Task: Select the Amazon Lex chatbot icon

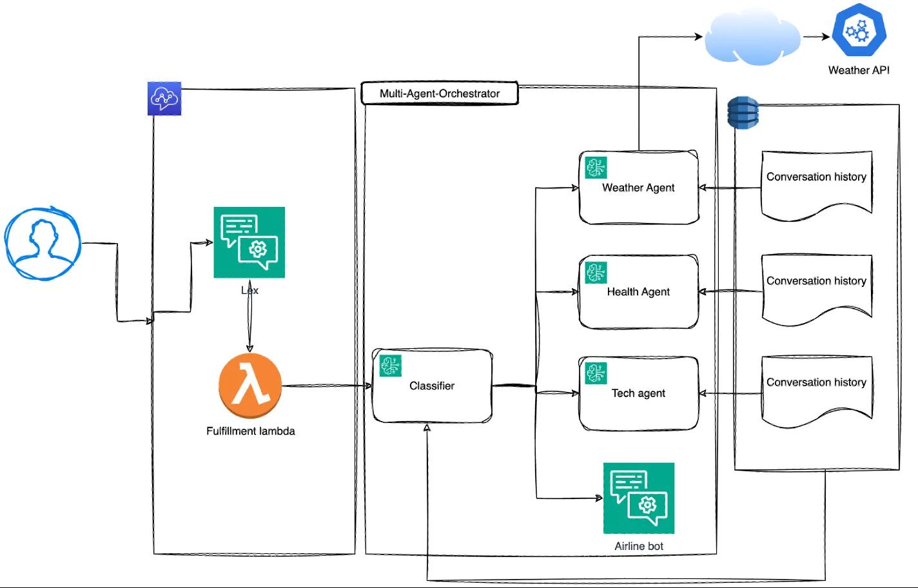Action: click(x=249, y=242)
